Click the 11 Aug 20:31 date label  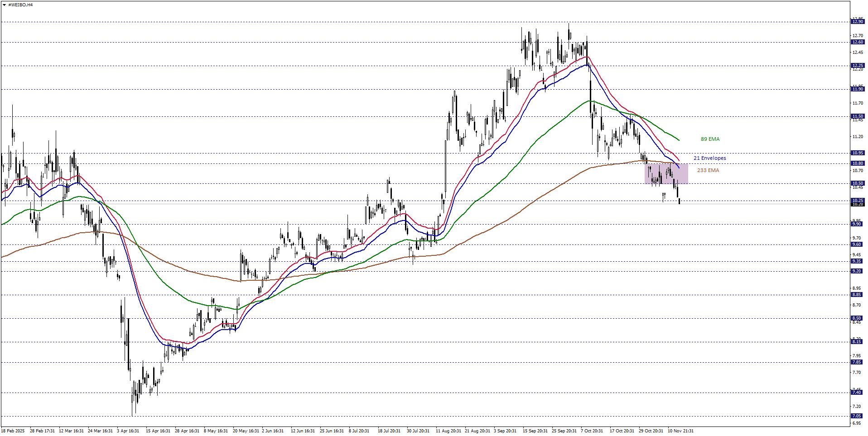click(448, 431)
